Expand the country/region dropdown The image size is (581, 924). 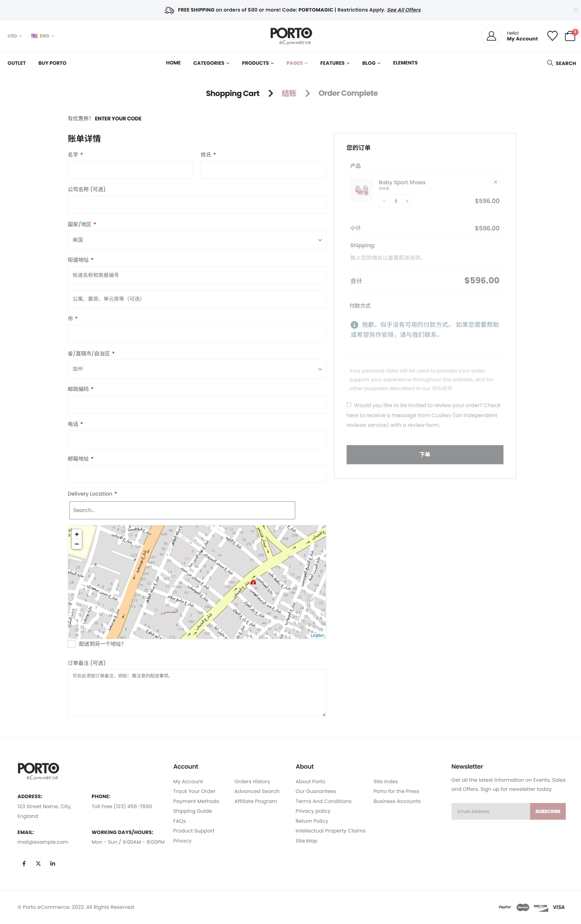point(196,240)
